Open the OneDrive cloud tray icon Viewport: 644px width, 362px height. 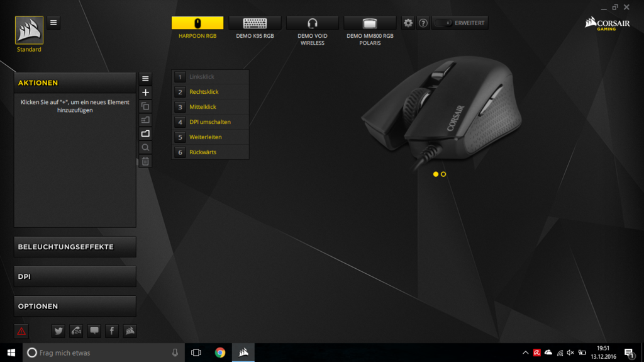coord(548,353)
